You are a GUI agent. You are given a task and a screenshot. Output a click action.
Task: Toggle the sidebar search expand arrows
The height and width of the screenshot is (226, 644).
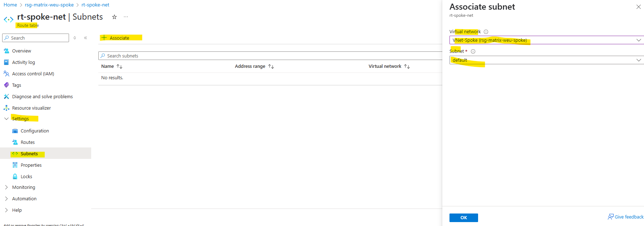point(75,38)
